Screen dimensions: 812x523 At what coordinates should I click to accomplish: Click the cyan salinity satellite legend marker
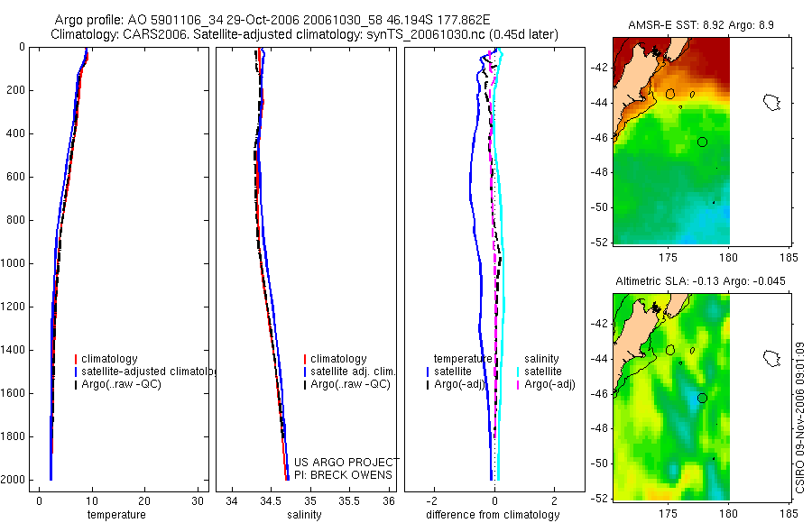pyautogui.click(x=518, y=372)
